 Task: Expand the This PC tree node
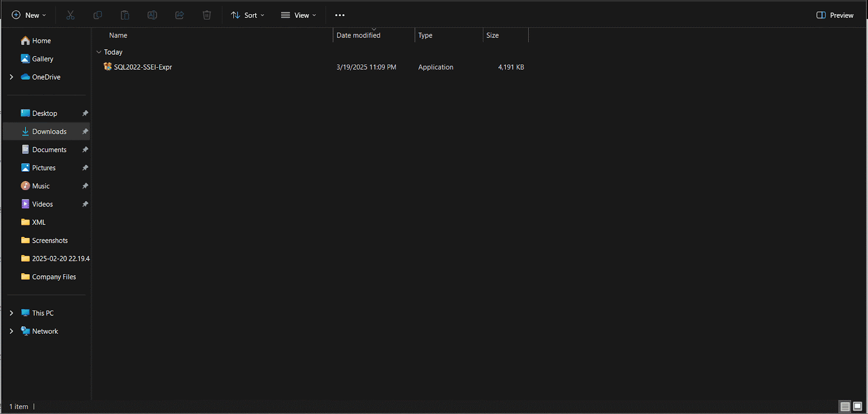click(x=11, y=313)
